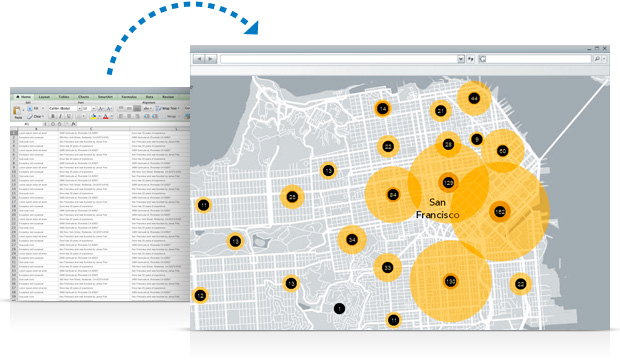620x360 pixels.
Task: Click the 180 cluster marker on map
Action: coord(500,212)
